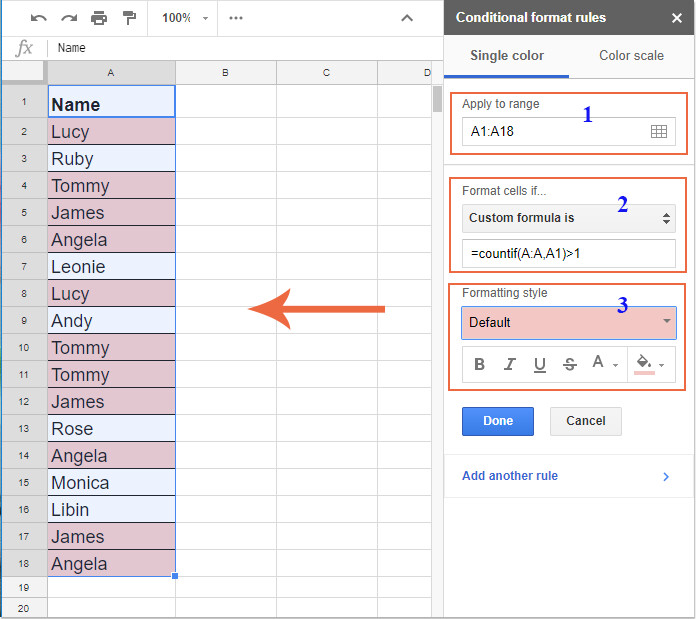Select the Paint format roller icon

click(129, 18)
